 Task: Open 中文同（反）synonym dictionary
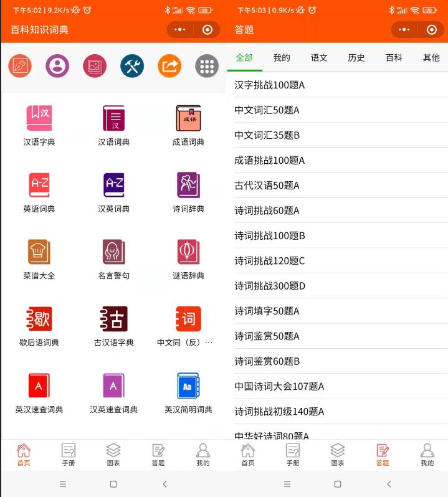[x=185, y=326]
